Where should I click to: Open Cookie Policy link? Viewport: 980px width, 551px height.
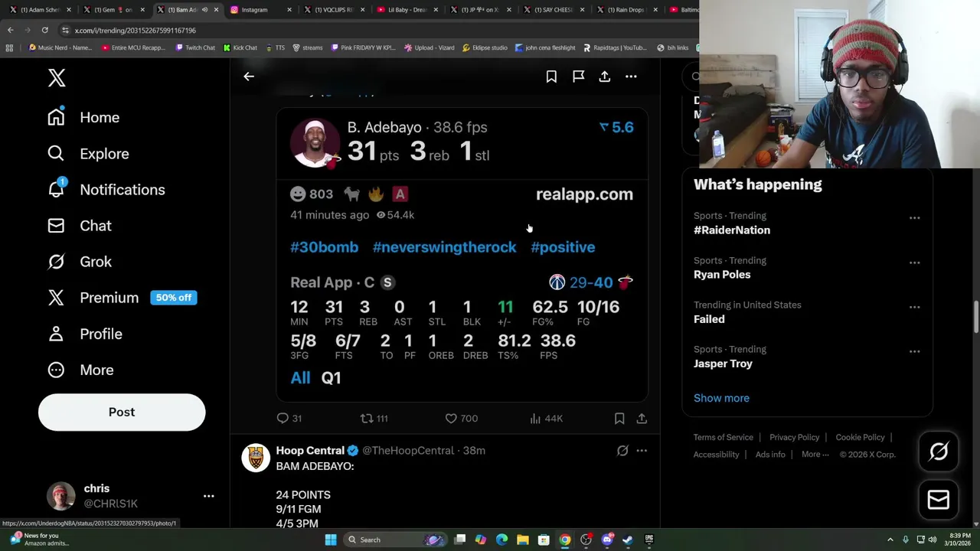(860, 437)
